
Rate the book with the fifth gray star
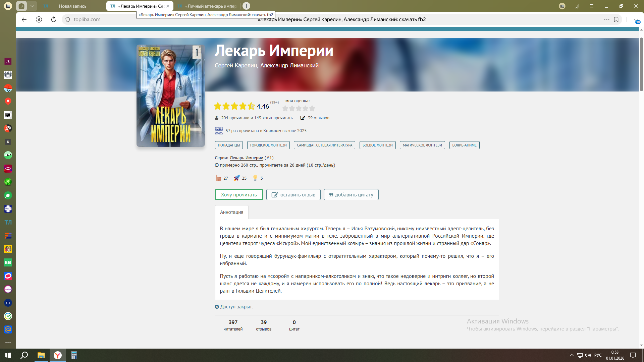tap(312, 108)
